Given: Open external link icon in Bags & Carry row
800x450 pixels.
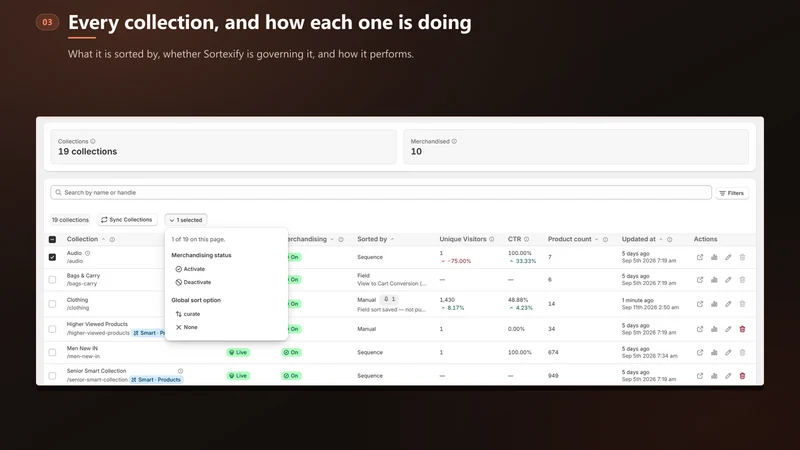Looking at the screenshot, I should point(699,280).
